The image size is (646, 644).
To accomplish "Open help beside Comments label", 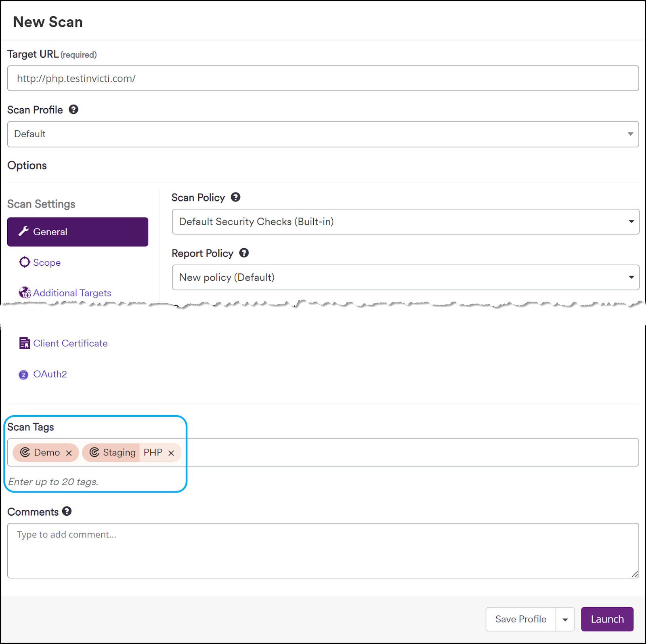I will pyautogui.click(x=67, y=511).
